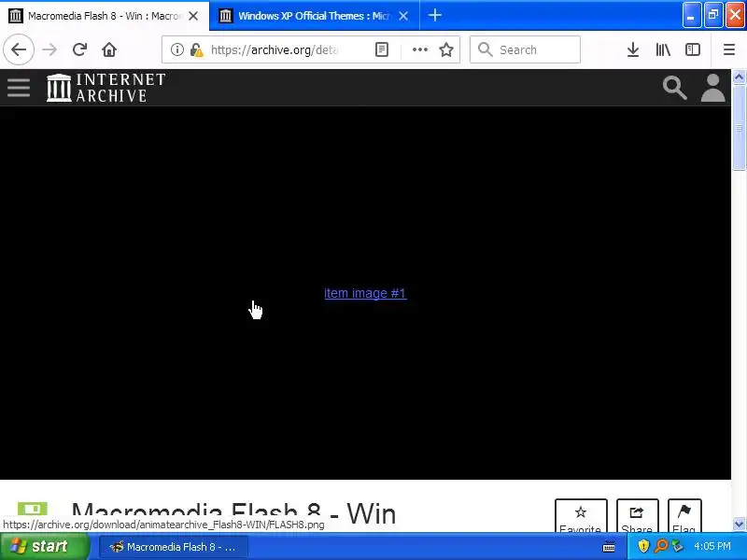Click the Flag button

click(x=684, y=516)
